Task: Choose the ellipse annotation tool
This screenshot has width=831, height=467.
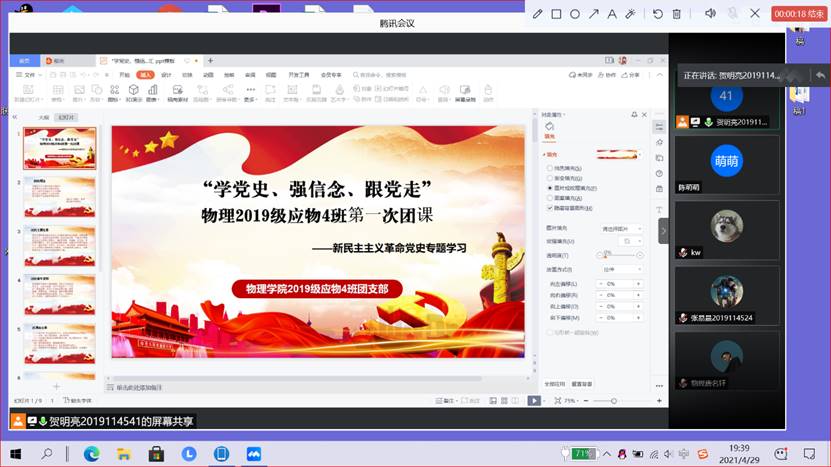Action: (575, 14)
